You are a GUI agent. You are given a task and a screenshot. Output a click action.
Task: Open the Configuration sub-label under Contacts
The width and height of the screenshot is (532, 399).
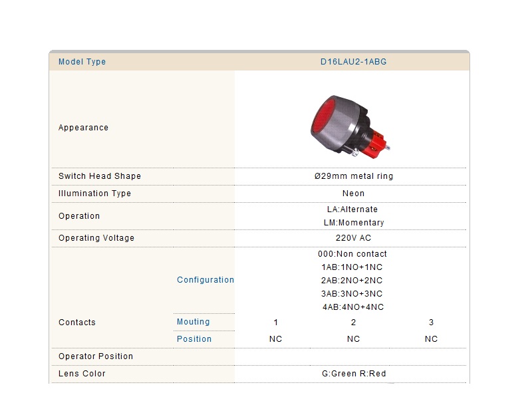coord(205,280)
